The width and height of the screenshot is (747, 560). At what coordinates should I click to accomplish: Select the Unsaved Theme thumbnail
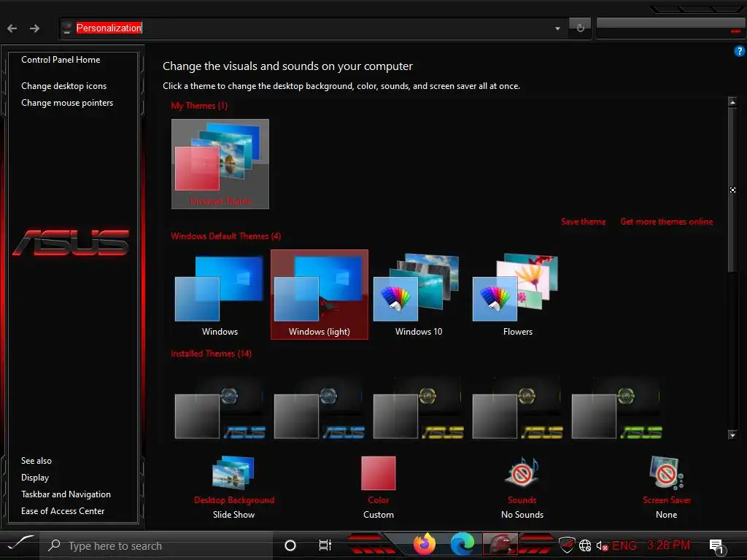(220, 164)
